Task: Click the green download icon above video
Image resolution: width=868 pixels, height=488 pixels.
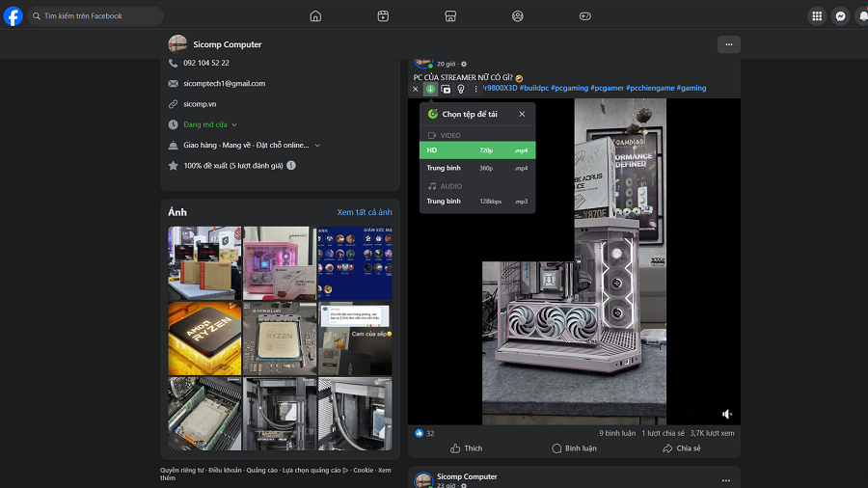Action: (x=431, y=89)
